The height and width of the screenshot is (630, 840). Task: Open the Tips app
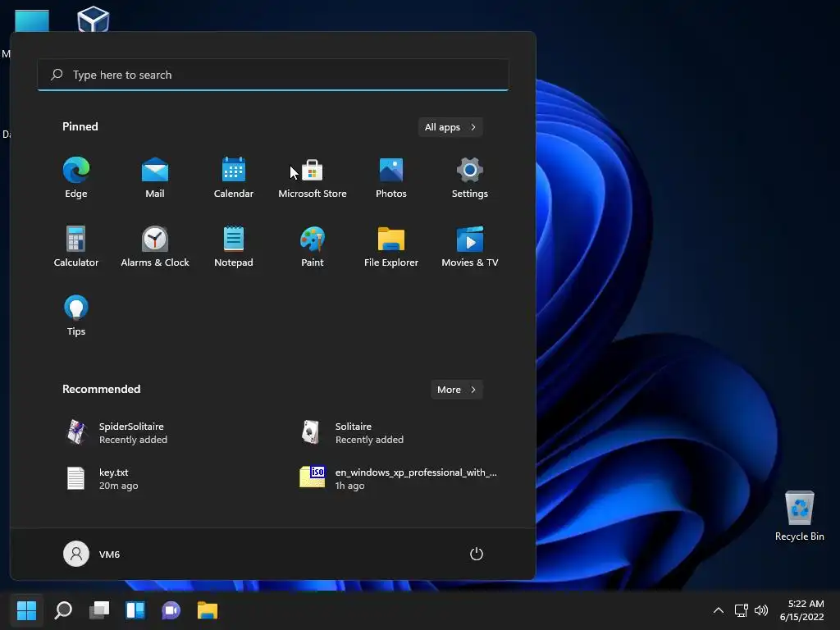tap(76, 316)
